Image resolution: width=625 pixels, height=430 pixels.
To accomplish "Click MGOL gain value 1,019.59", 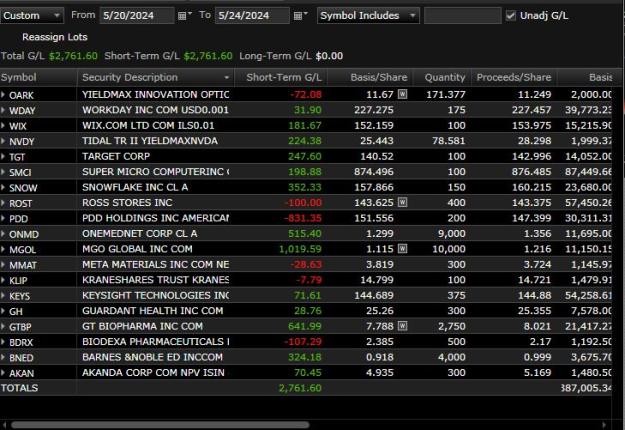I will click(300, 249).
